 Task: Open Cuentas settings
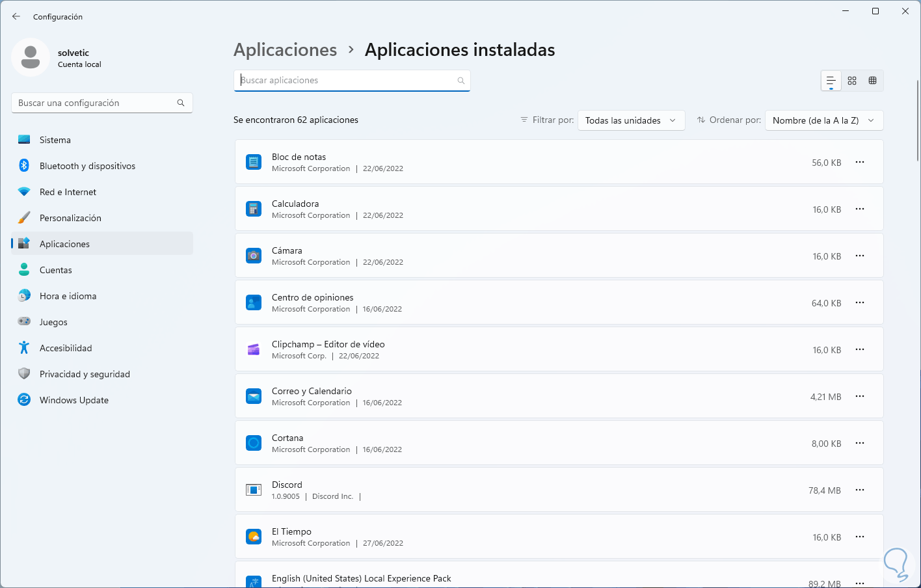(102, 270)
